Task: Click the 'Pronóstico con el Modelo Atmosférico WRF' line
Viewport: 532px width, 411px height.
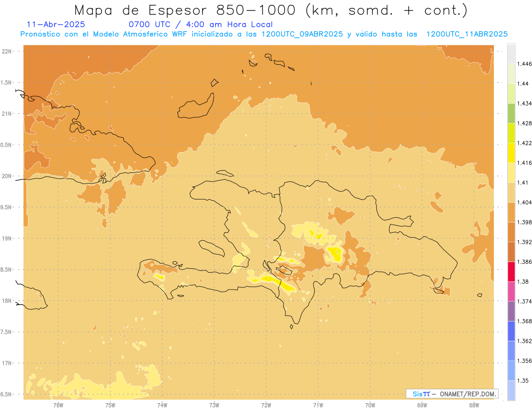Action: [264, 34]
